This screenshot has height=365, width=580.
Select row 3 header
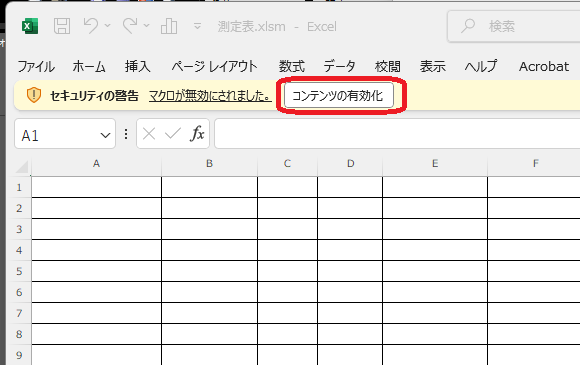coord(19,229)
